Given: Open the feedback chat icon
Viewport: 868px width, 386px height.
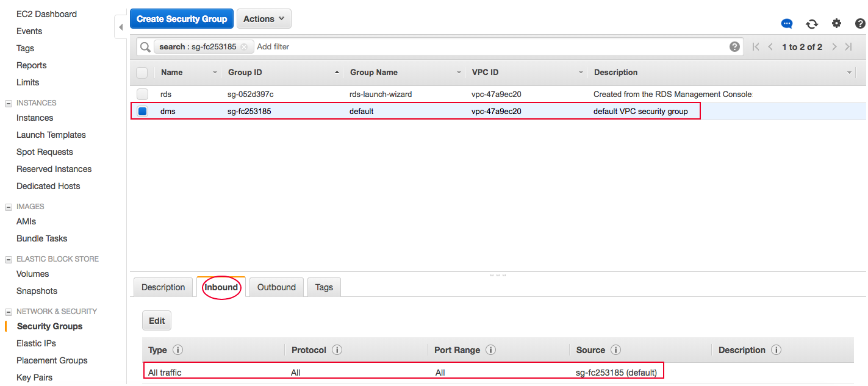Looking at the screenshot, I should (787, 23).
